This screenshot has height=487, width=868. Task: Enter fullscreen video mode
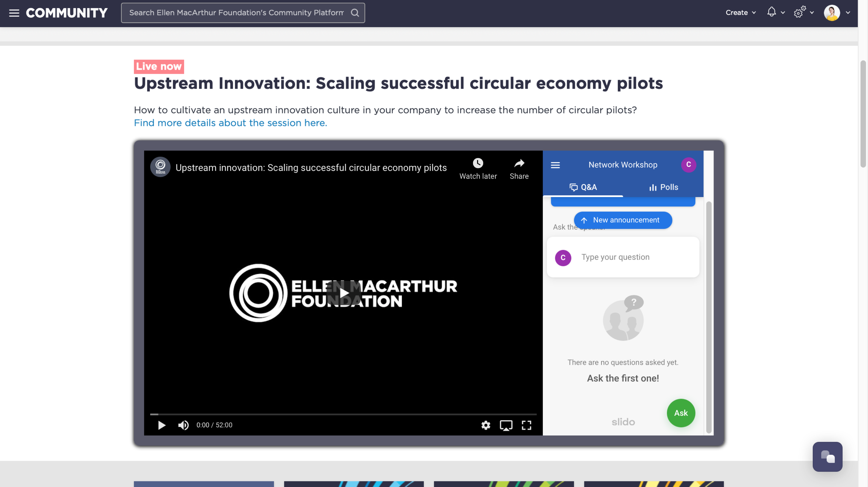[526, 425]
